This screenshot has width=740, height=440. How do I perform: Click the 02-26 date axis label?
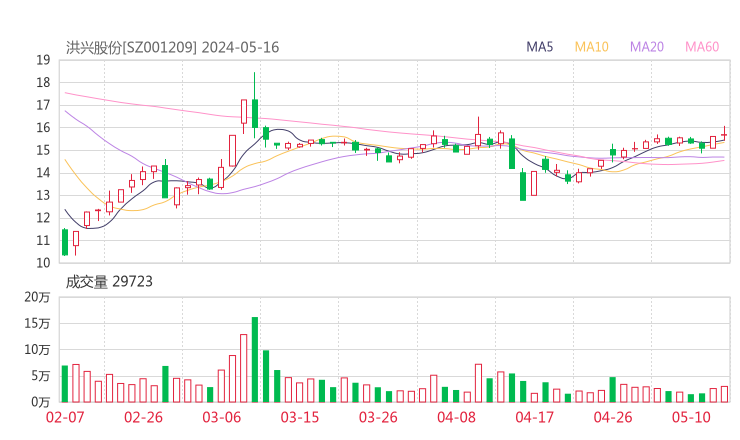pos(143,417)
